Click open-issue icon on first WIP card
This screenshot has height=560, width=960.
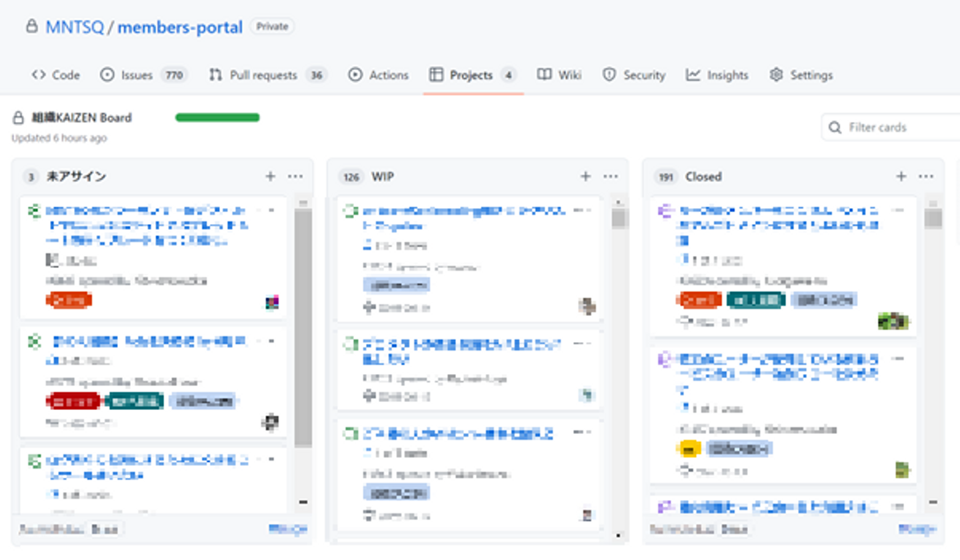[x=350, y=212]
